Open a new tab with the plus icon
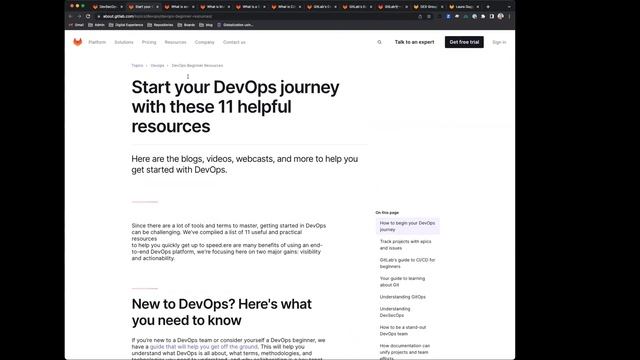 488,7
